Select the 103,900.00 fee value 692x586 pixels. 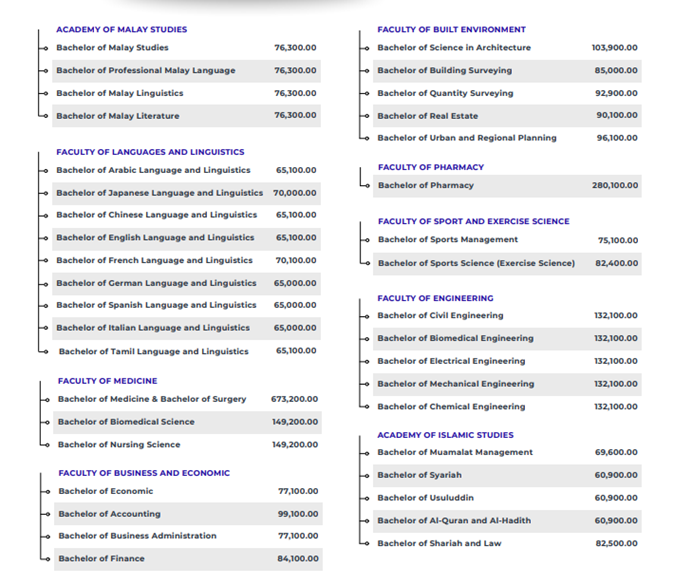[614, 48]
